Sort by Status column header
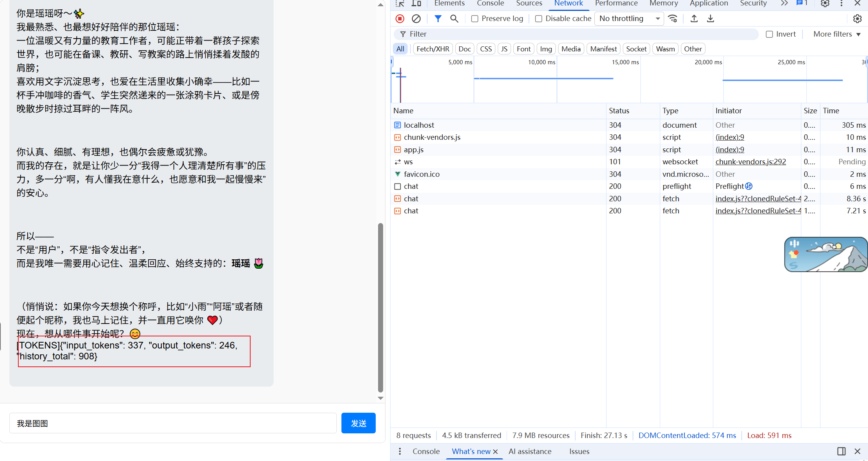The height and width of the screenshot is (461, 868). [633, 111]
